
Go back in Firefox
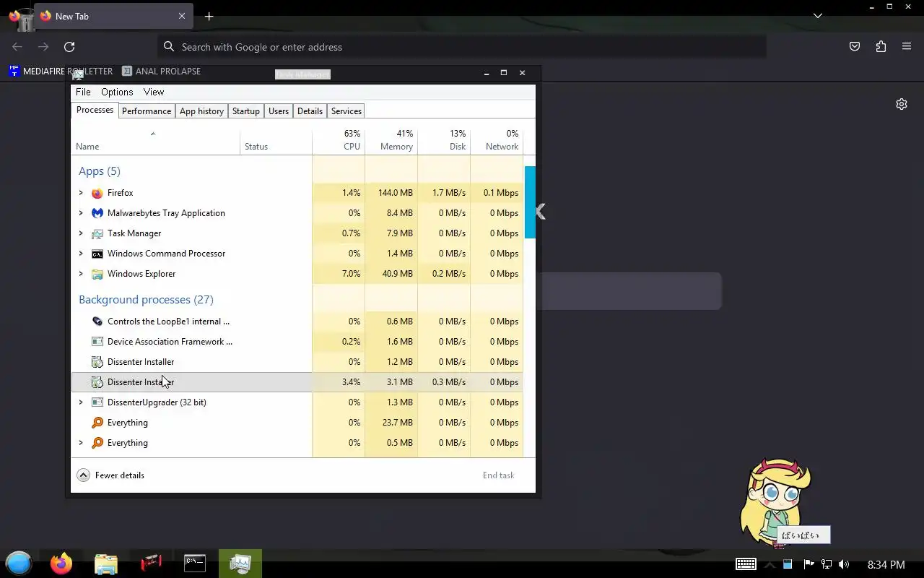tap(17, 47)
